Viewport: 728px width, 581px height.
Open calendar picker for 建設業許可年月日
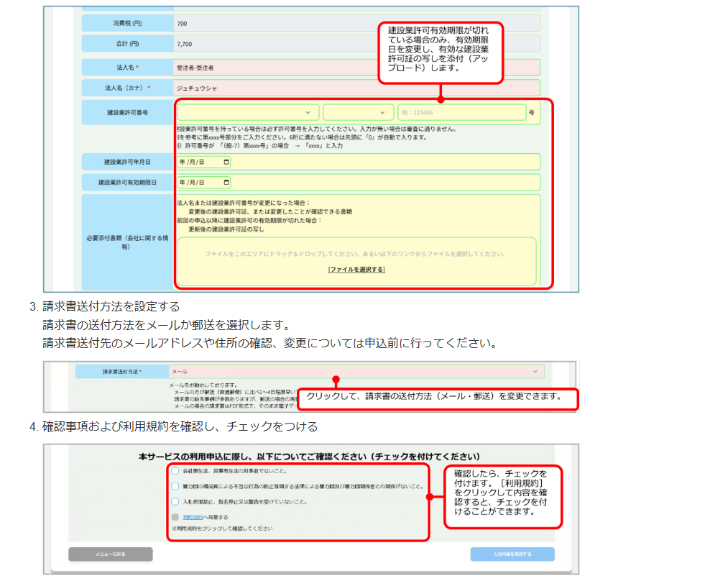click(x=227, y=162)
